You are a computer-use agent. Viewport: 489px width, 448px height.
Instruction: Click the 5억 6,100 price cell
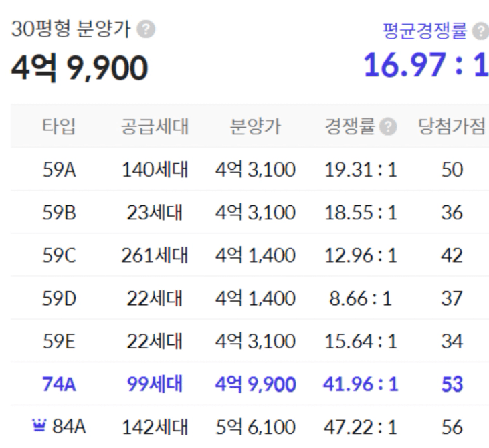click(x=256, y=427)
